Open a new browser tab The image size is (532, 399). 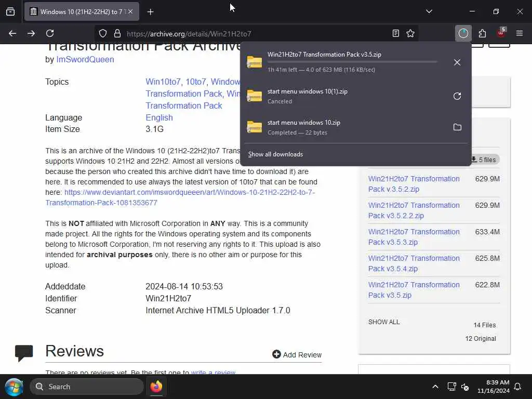point(150,12)
